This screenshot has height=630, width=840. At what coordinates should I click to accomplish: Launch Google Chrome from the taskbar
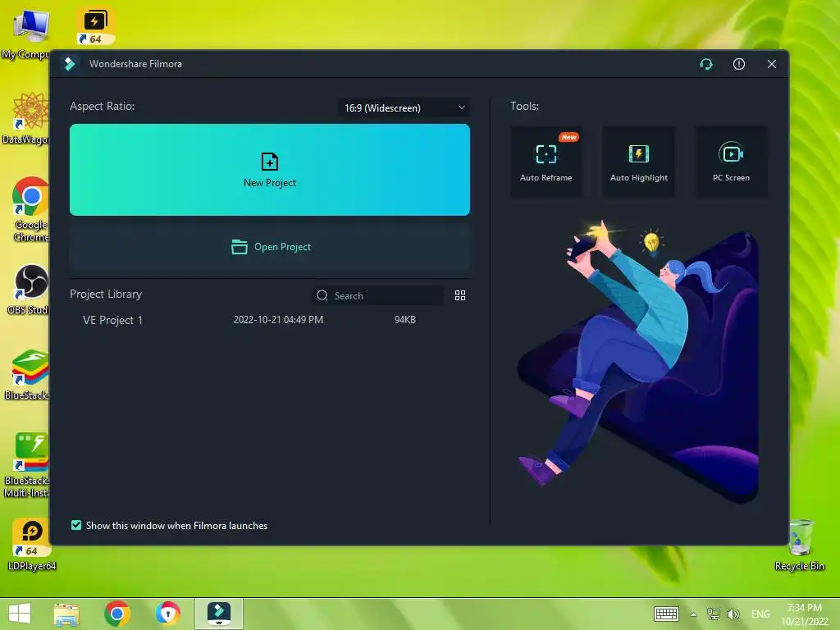point(116,614)
